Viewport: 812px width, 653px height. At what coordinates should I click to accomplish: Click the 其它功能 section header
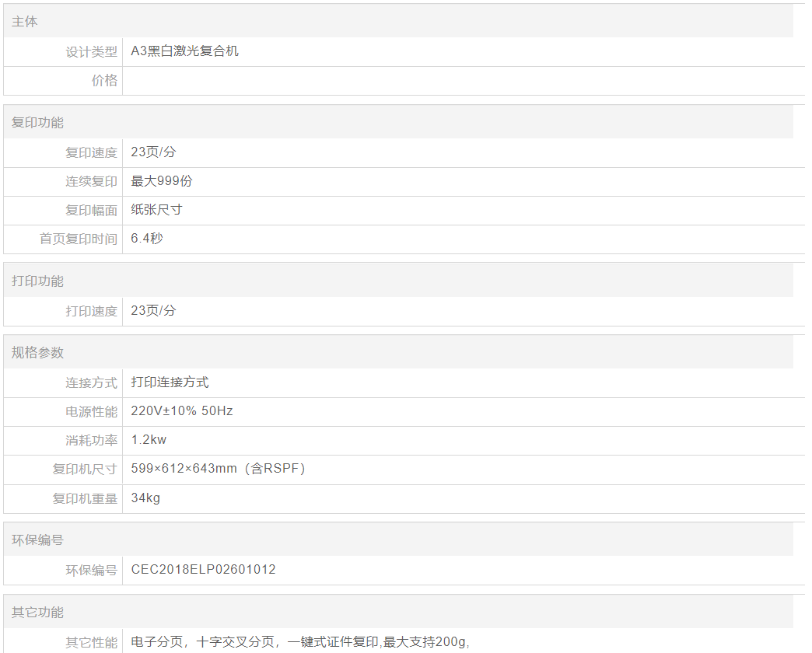[x=37, y=613]
